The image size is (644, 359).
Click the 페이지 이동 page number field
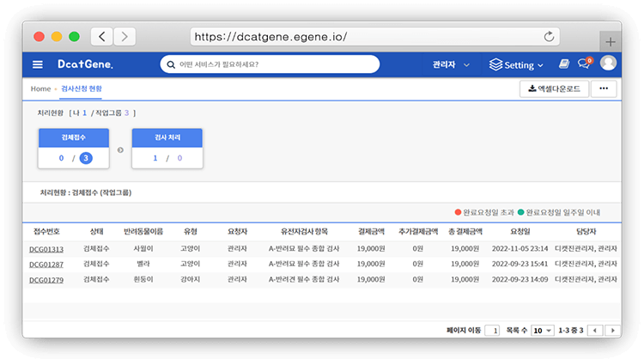pyautogui.click(x=492, y=330)
